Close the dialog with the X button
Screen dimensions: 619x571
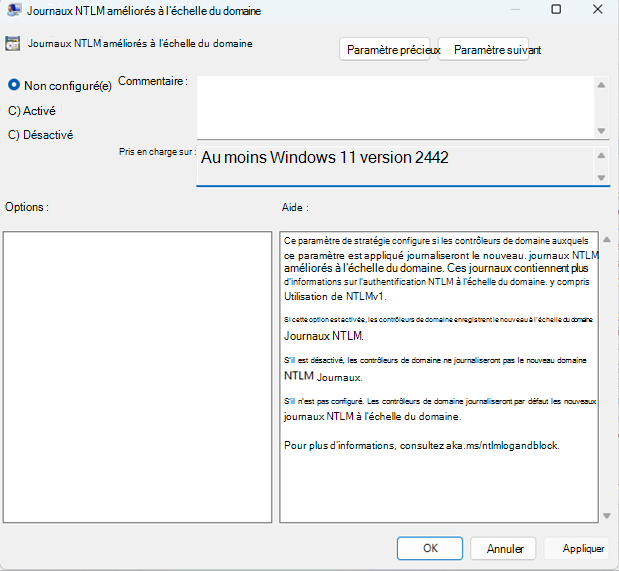598,9
